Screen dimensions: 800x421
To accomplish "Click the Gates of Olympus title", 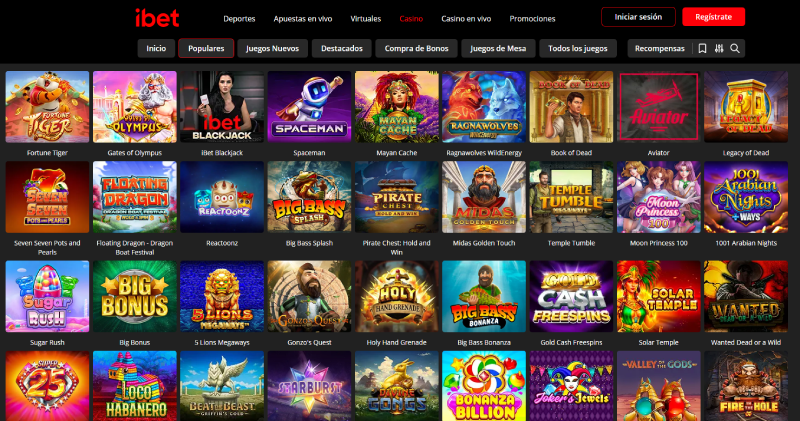I will point(135,153).
